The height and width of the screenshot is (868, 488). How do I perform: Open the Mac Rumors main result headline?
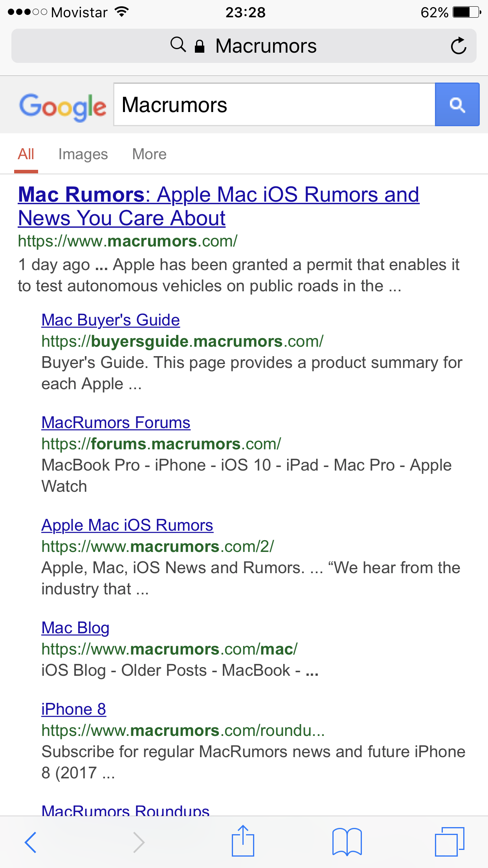pyautogui.click(x=218, y=206)
